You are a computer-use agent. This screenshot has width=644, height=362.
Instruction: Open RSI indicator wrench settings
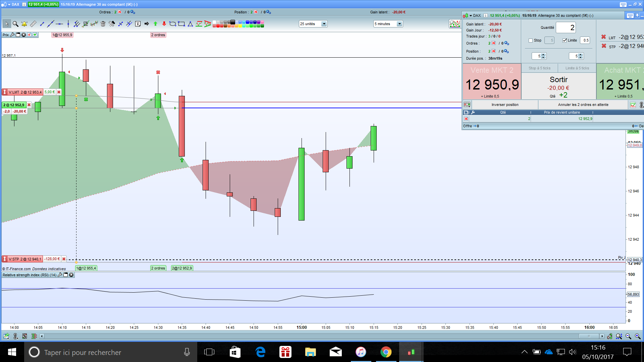tap(60, 275)
